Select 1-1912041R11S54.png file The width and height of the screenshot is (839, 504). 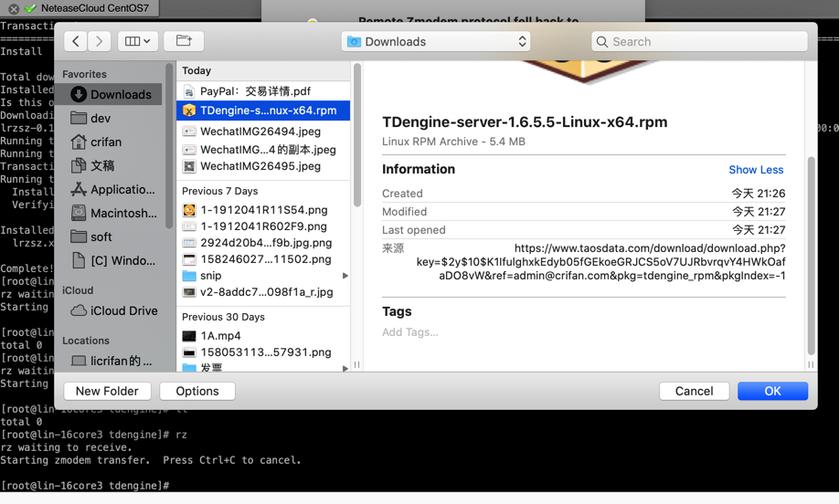(263, 210)
